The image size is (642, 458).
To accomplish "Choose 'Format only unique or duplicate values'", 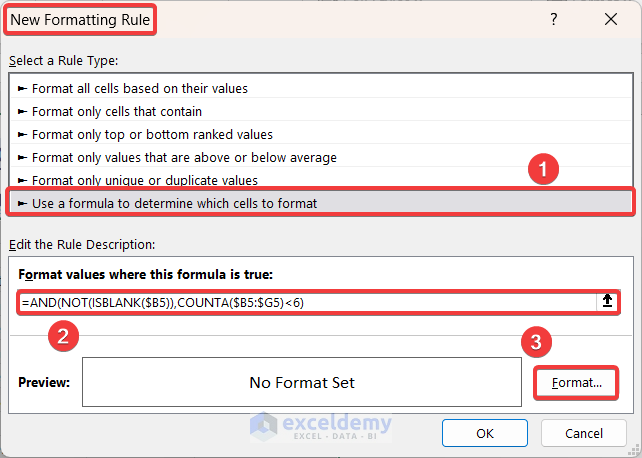I will coord(144,180).
